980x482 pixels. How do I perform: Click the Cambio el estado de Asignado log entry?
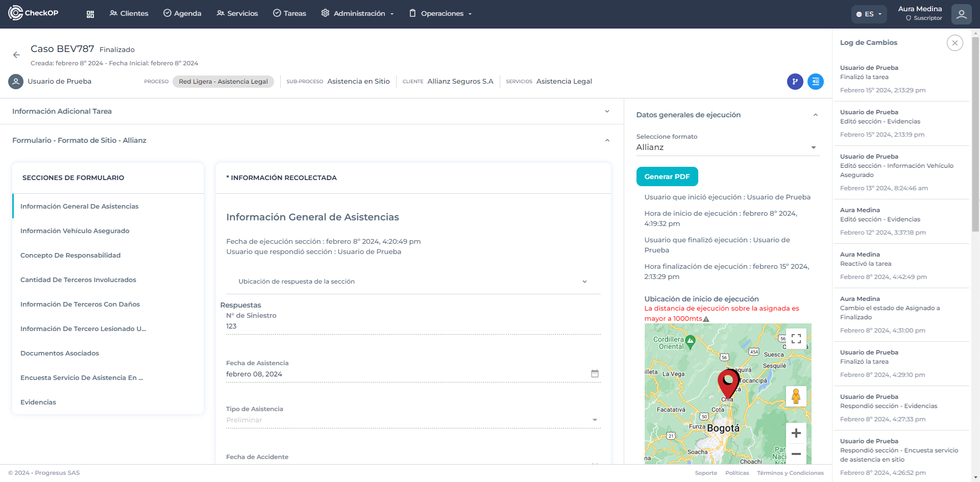coord(900,315)
